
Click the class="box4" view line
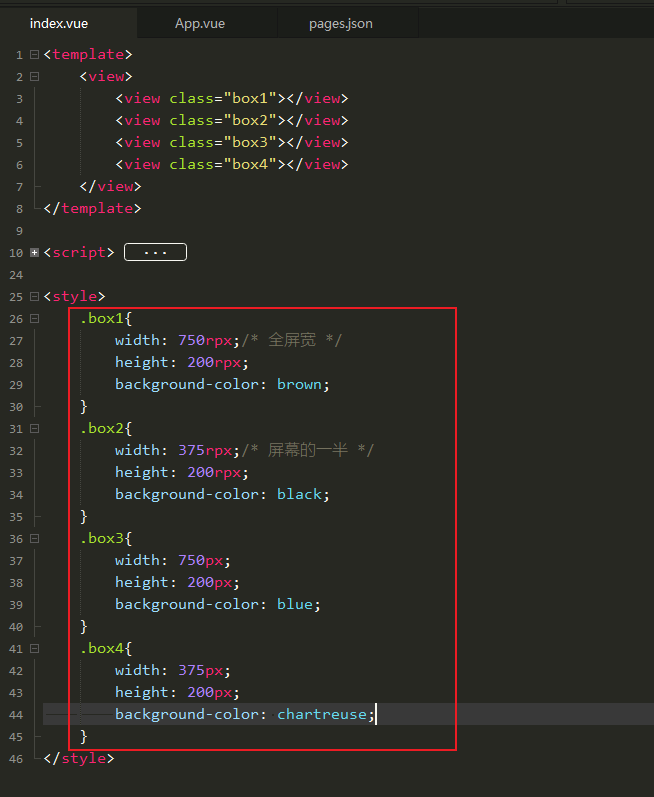click(x=232, y=165)
